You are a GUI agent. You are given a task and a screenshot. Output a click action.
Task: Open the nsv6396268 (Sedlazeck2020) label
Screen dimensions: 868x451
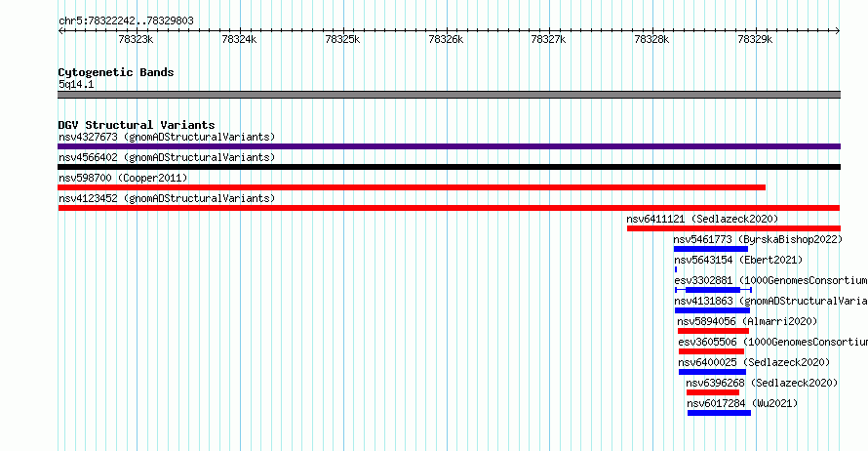762,383
